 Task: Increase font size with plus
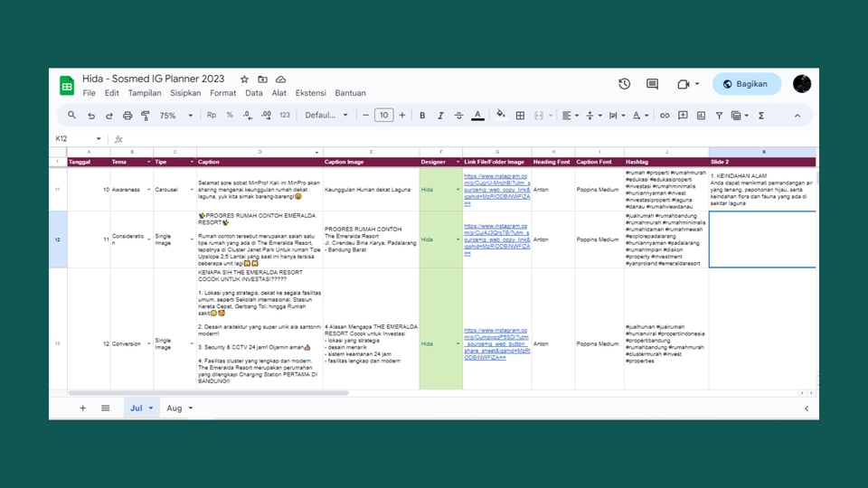[x=402, y=115]
